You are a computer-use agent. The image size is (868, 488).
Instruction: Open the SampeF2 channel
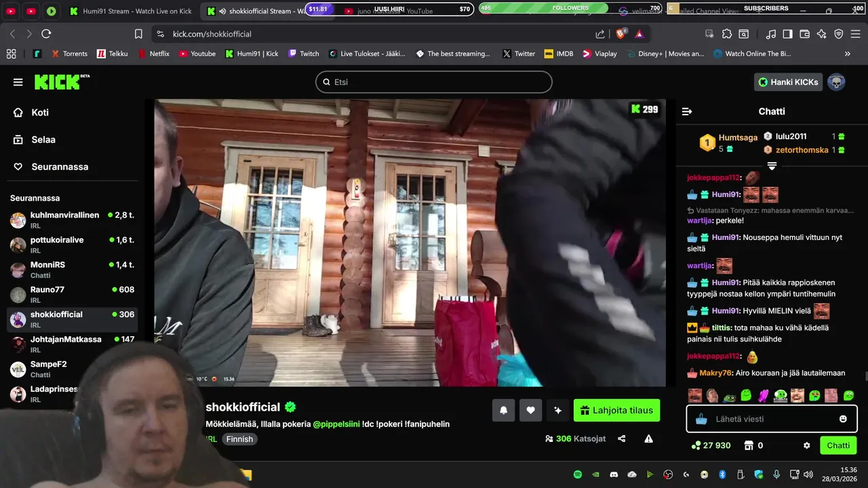[72, 369]
